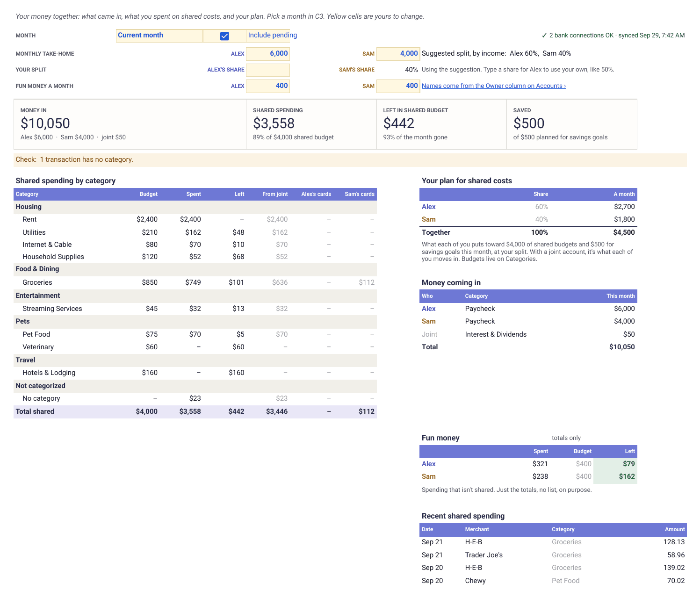Screen dimensions: 700x598
Task: Click Sam's fun money left $162
Action: pos(627,476)
